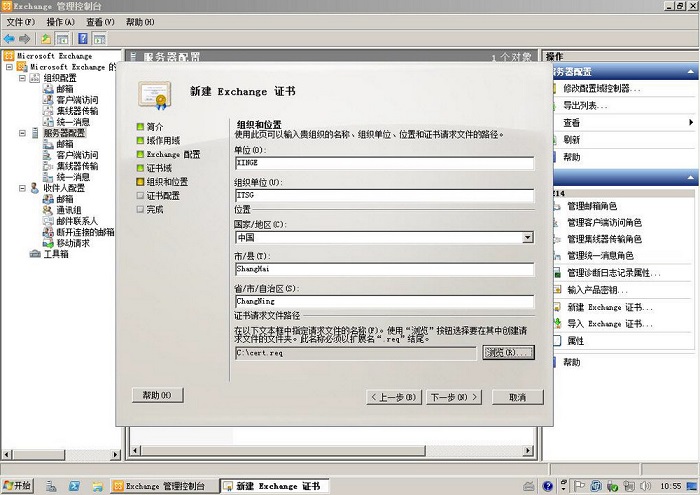Collapse the 服务器配置 tree node

pos(21,133)
